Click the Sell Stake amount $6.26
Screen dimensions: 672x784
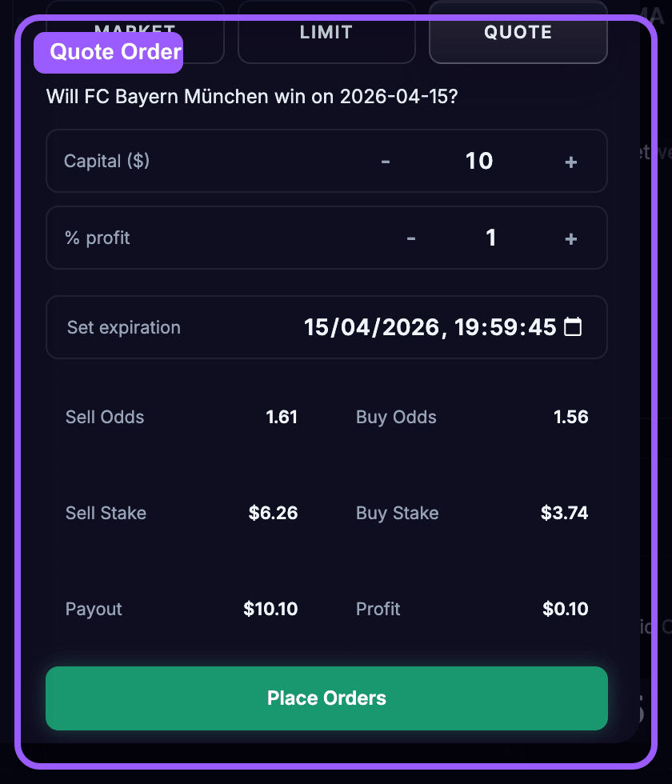(x=273, y=513)
